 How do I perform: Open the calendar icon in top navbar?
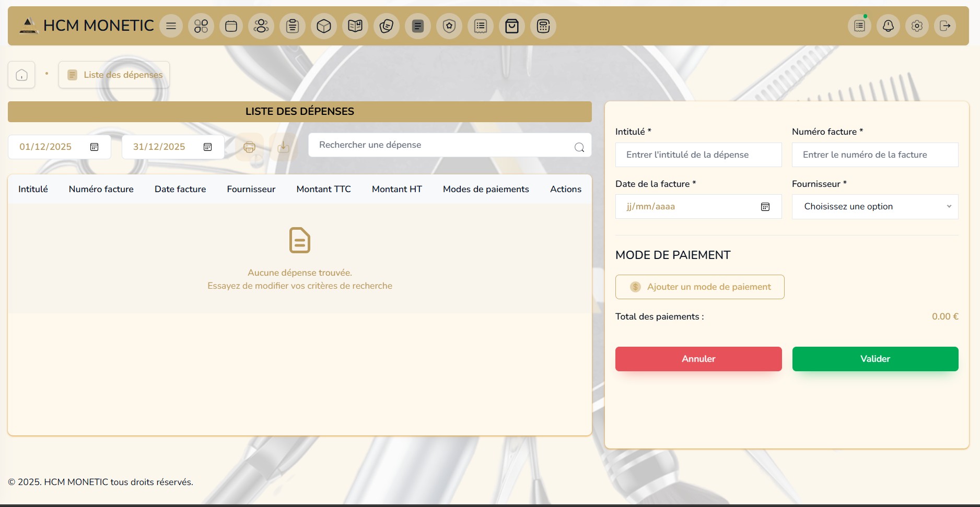coord(231,26)
